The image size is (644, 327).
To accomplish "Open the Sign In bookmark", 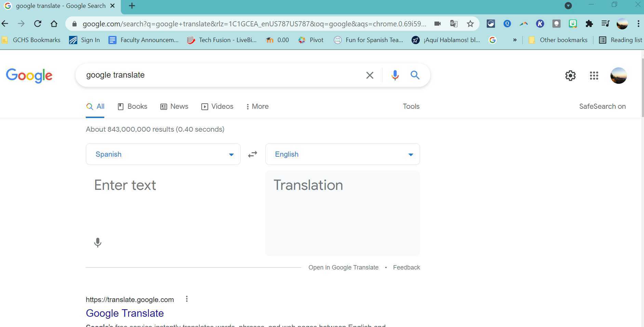I will (84, 40).
